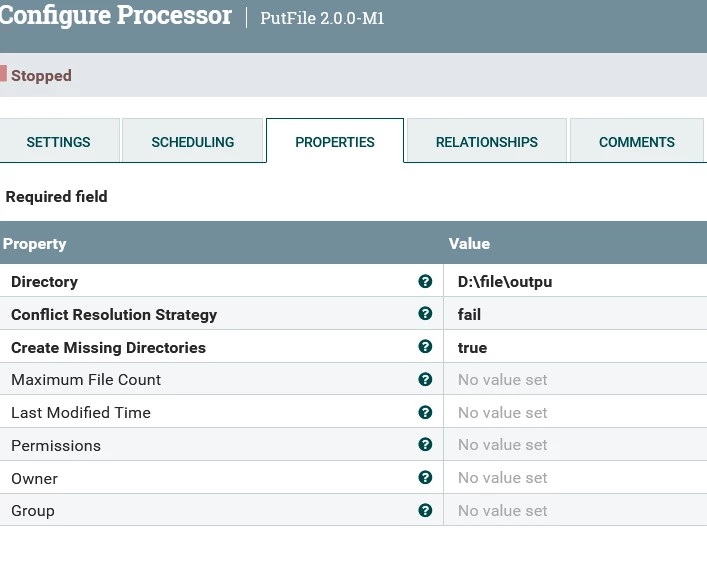
Task: Click the Group property help icon
Action: tap(425, 510)
